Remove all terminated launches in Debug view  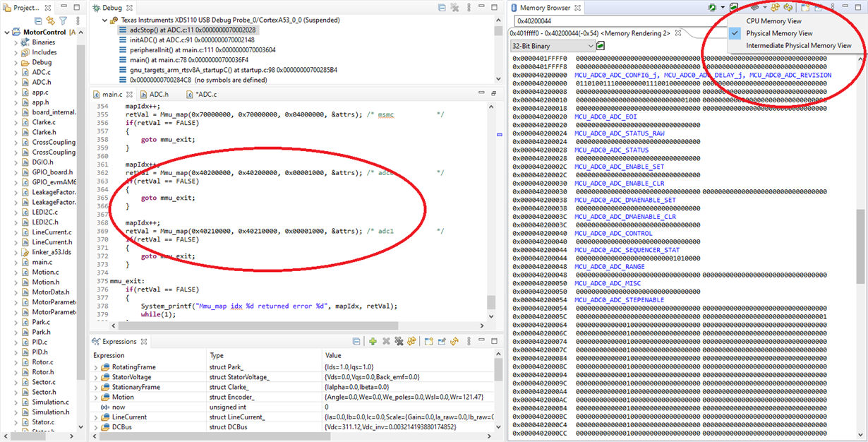pos(455,7)
